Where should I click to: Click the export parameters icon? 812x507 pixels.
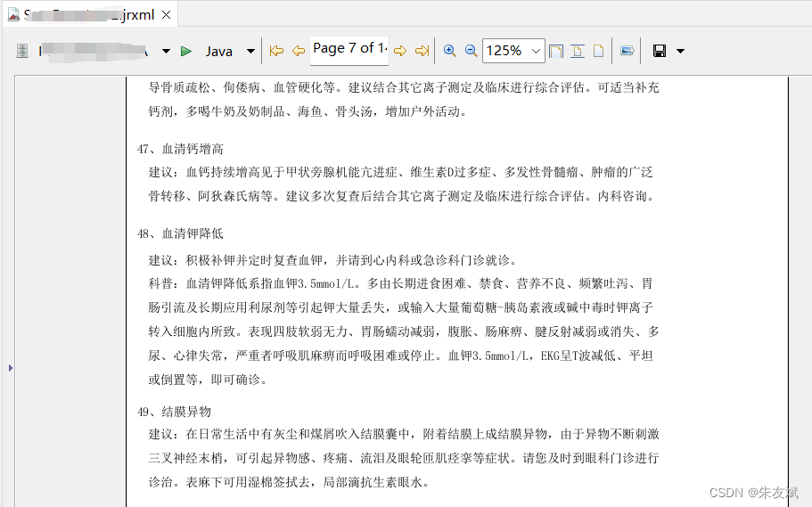coord(627,51)
